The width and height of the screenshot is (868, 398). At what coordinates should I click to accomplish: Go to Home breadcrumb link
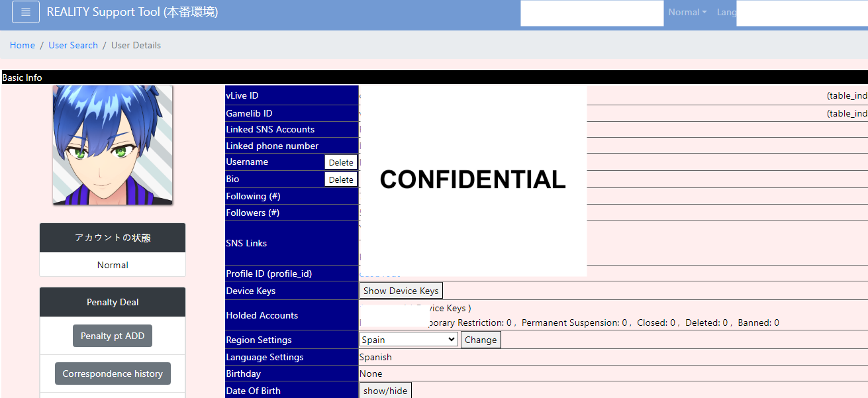point(23,45)
